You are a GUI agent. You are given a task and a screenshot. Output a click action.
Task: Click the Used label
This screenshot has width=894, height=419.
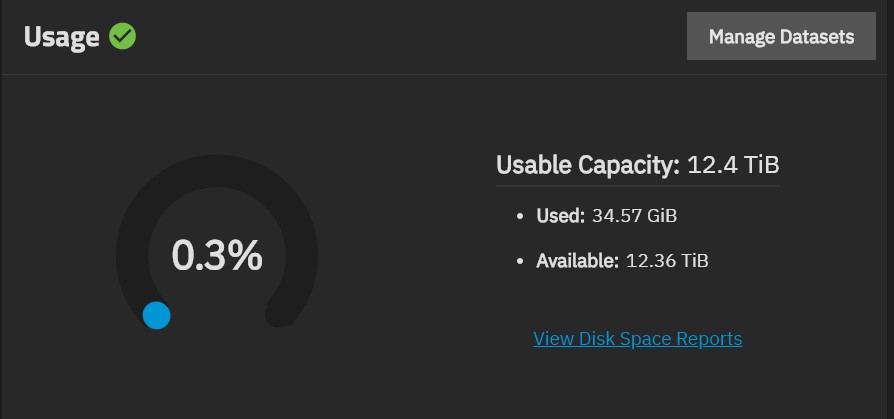click(x=560, y=216)
